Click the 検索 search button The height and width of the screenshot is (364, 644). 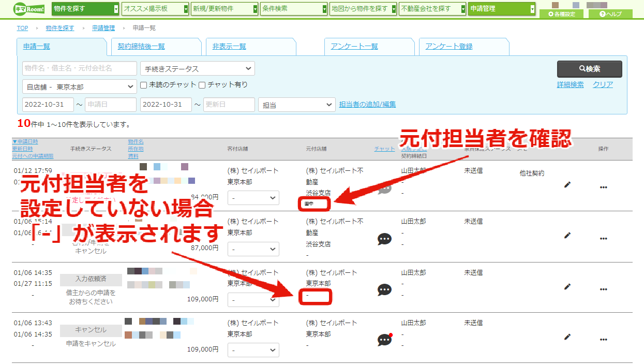pos(590,69)
